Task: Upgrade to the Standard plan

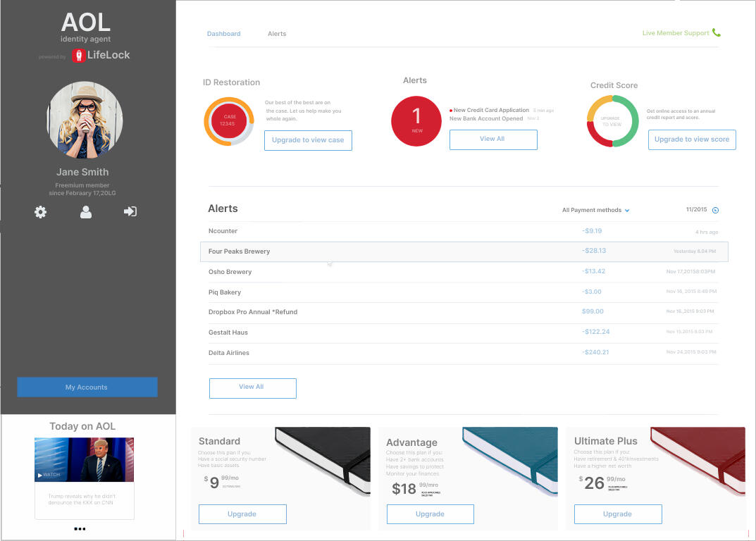Action: click(242, 514)
